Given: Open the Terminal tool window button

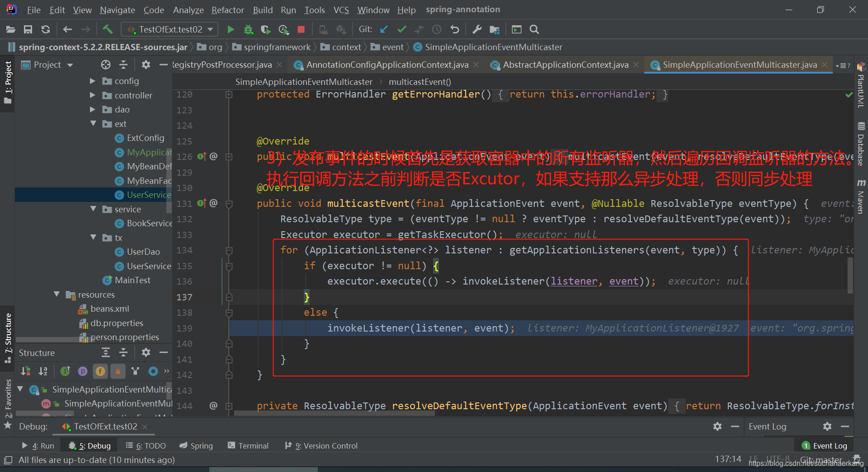Looking at the screenshot, I should tap(248, 446).
